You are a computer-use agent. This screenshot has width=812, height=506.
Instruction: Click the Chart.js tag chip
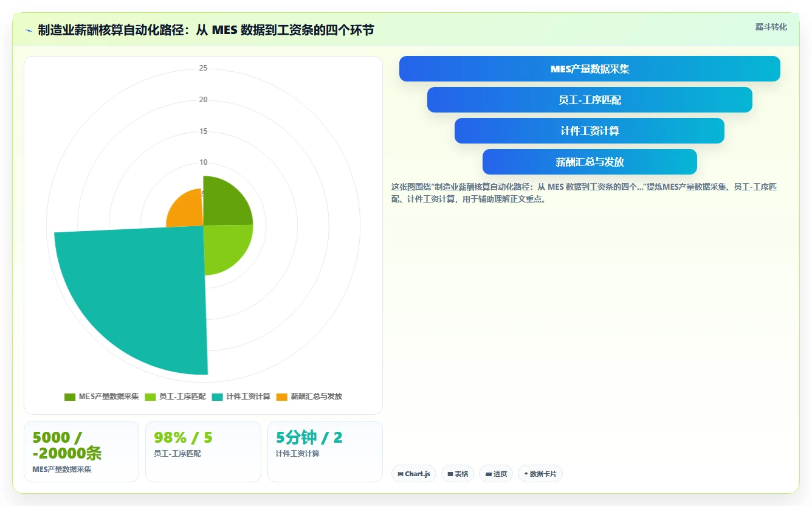click(414, 474)
